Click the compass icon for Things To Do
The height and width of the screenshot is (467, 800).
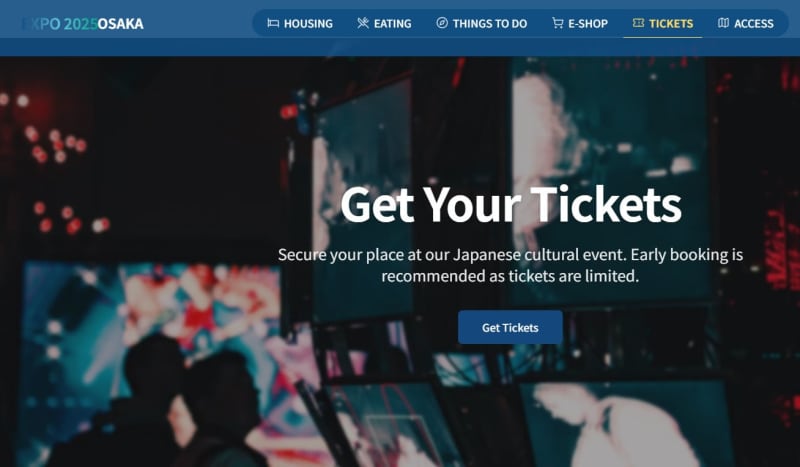click(x=442, y=23)
